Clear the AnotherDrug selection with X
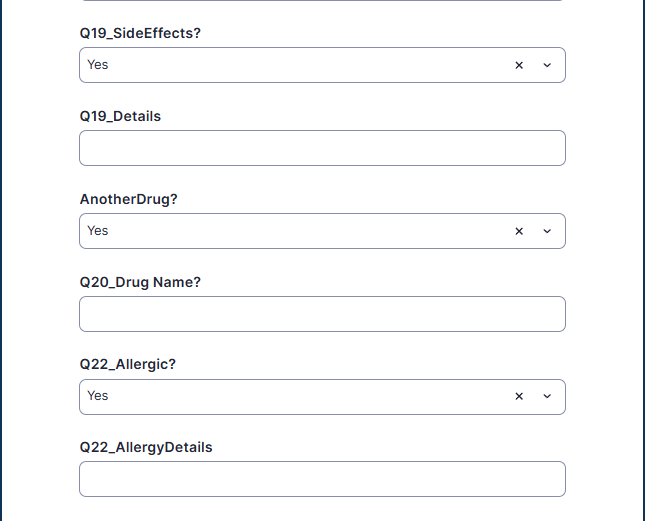Image resolution: width=645 pixels, height=521 pixels. pyautogui.click(x=519, y=231)
